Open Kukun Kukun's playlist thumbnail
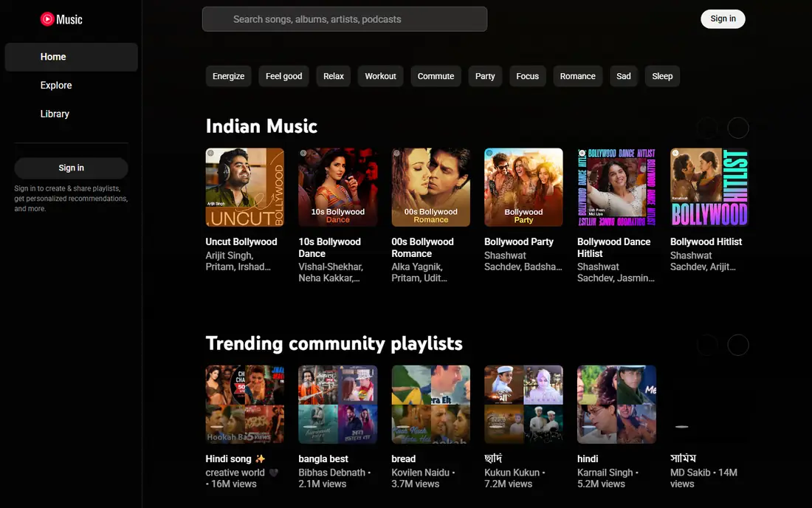 pyautogui.click(x=523, y=405)
